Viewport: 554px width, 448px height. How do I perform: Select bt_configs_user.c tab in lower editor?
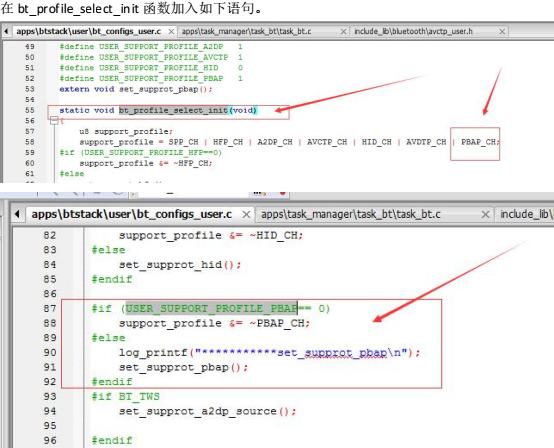131,214
